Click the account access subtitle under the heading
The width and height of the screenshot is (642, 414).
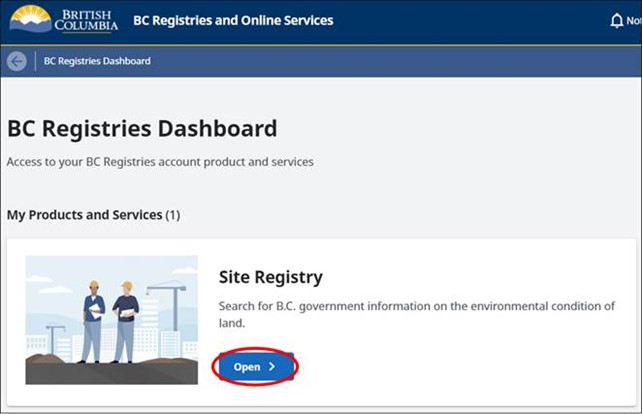point(160,162)
